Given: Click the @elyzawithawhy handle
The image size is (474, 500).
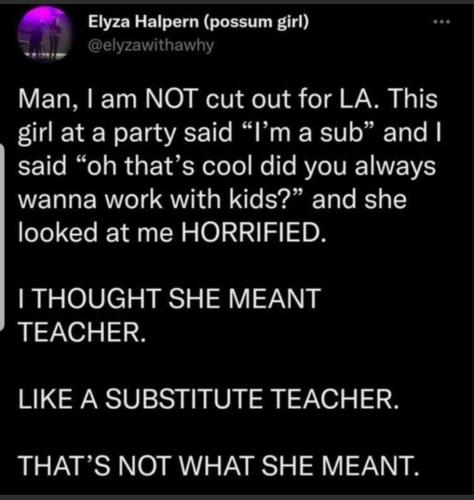Looking at the screenshot, I should point(150,45).
